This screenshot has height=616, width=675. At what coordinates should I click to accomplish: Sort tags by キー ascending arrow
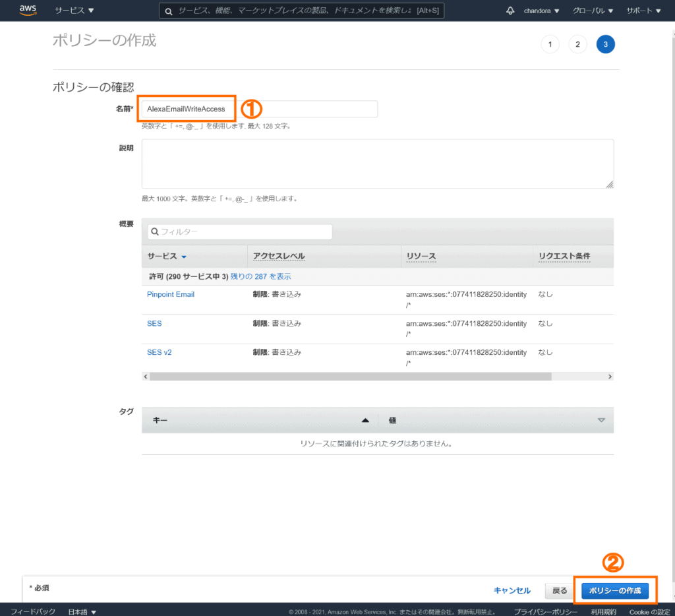coord(365,420)
